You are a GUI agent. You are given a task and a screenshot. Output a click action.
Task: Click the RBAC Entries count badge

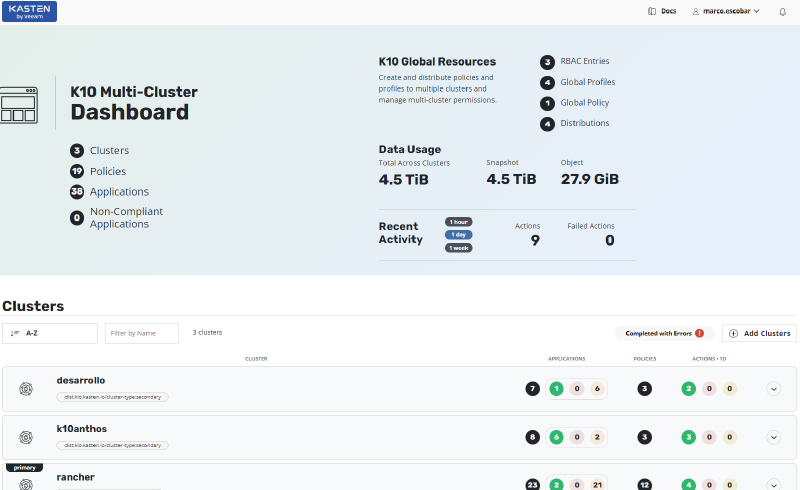[x=547, y=62]
